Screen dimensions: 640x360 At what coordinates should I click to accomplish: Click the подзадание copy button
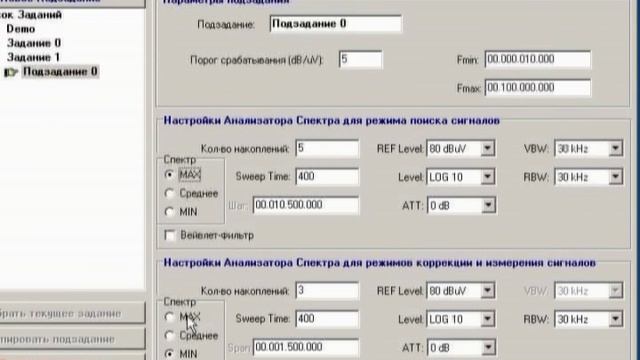[x=72, y=339]
